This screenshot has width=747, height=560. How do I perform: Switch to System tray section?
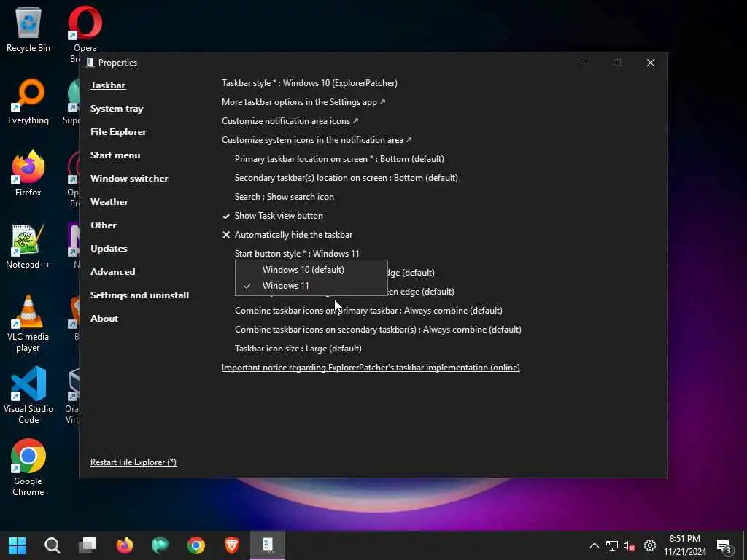point(117,109)
